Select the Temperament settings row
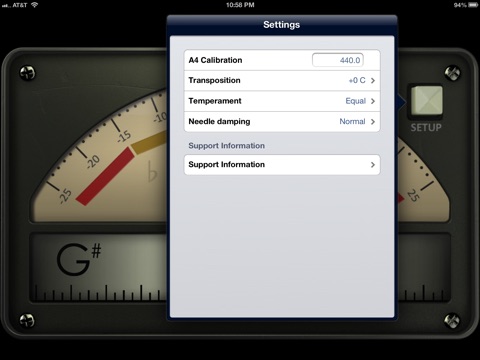The height and width of the screenshot is (360, 480). [282, 101]
